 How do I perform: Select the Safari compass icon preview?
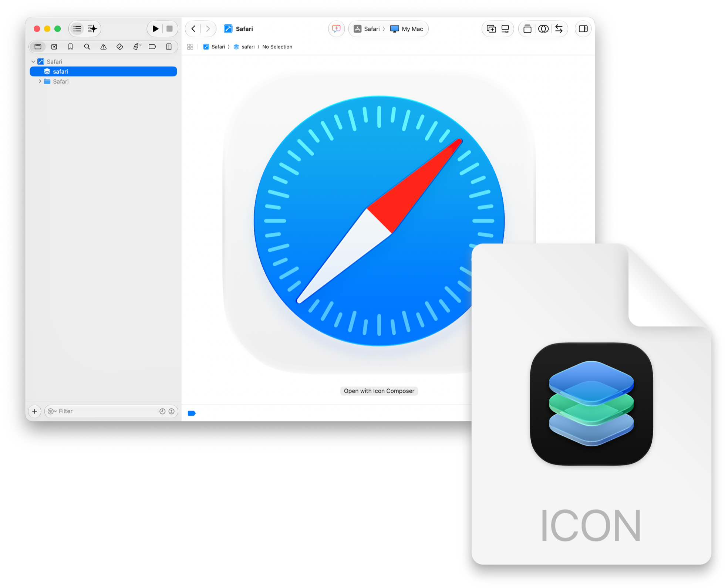[x=379, y=221]
